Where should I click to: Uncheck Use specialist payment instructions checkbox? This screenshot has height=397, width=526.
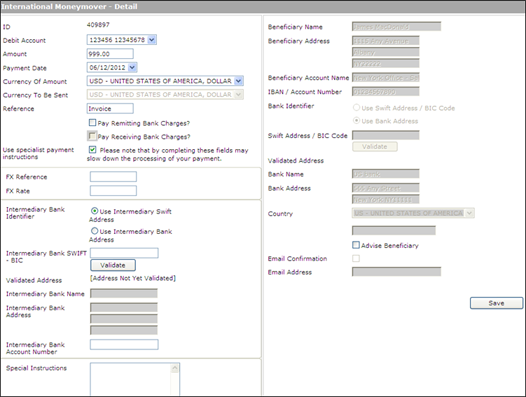[93, 150]
